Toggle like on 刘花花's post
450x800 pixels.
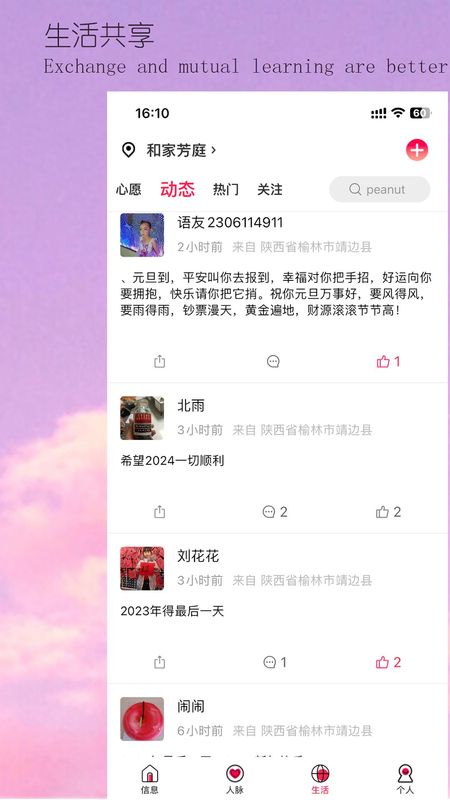(388, 662)
